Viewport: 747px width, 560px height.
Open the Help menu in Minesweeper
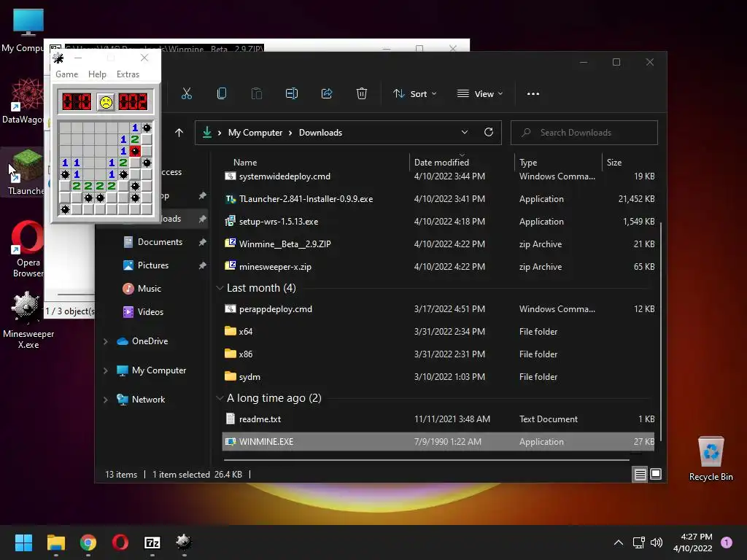point(97,74)
